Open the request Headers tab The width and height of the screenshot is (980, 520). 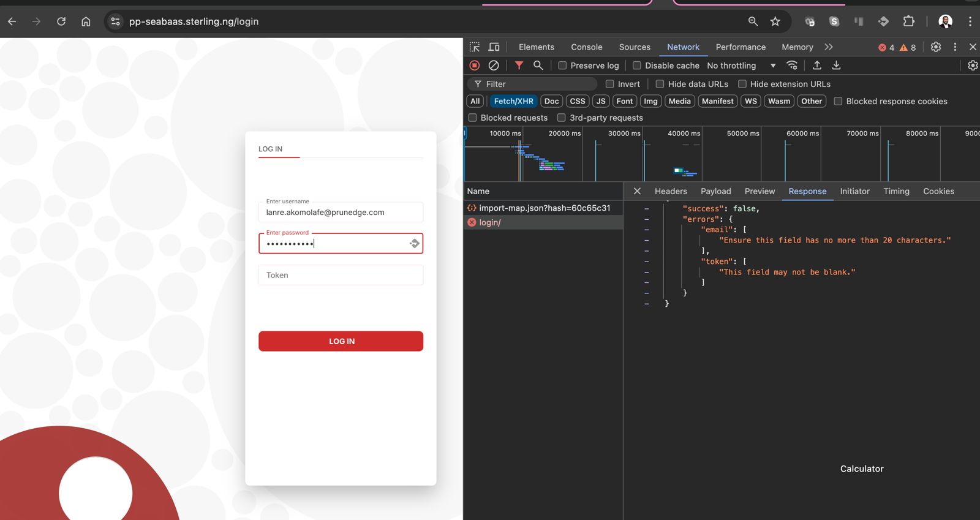point(671,191)
